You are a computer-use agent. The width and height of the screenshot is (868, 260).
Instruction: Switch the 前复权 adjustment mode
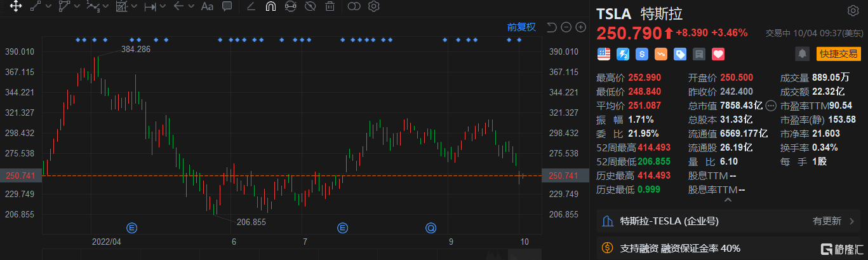click(521, 27)
